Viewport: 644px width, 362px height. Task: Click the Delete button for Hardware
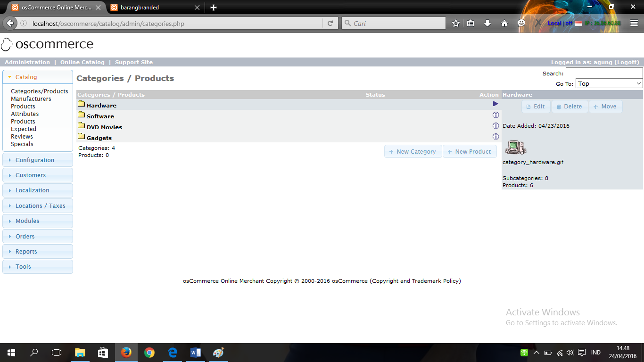click(570, 107)
